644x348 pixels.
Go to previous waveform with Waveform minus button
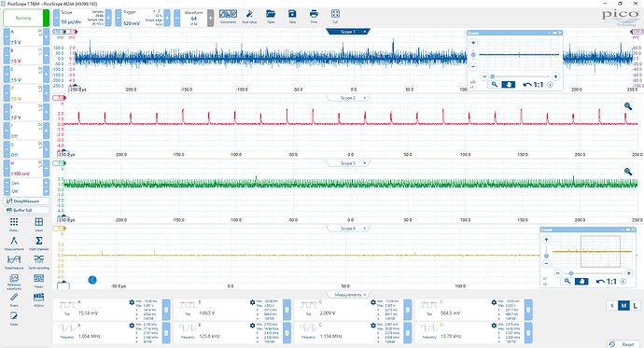(x=177, y=18)
